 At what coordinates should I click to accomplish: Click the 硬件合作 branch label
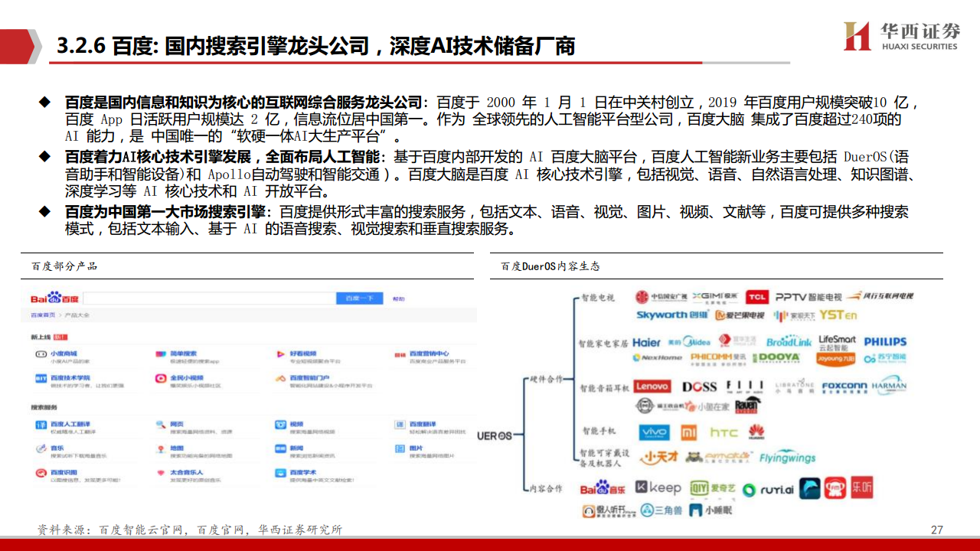(x=546, y=378)
